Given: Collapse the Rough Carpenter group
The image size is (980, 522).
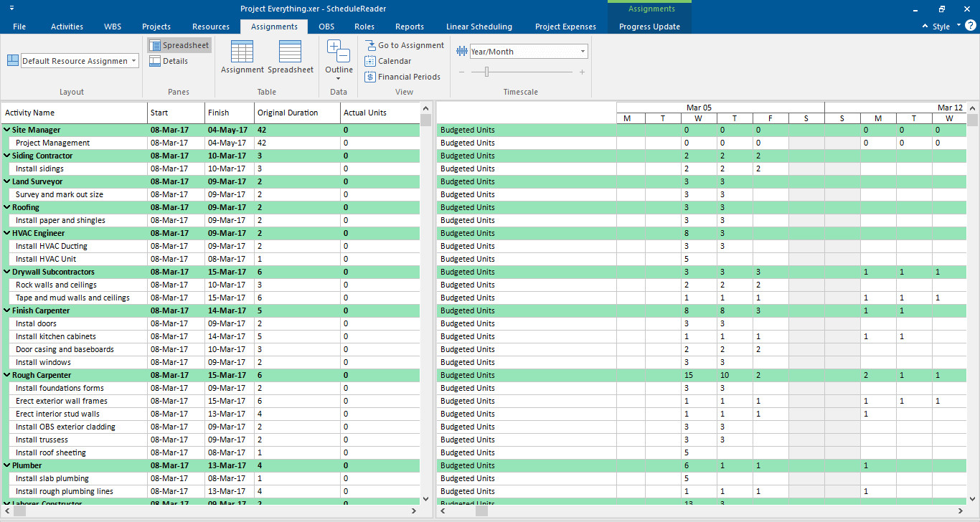Looking at the screenshot, I should (7, 375).
